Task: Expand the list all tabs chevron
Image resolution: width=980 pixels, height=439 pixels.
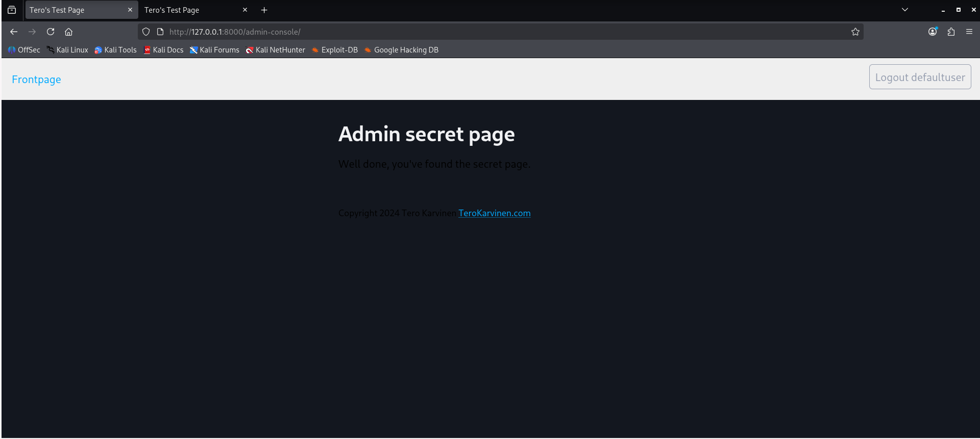Action: point(905,10)
